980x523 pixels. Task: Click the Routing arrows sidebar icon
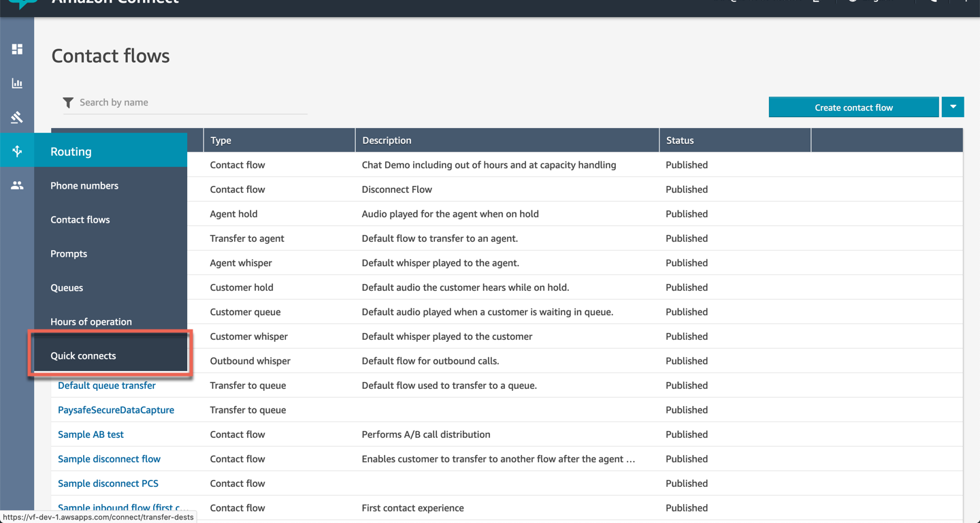(17, 151)
